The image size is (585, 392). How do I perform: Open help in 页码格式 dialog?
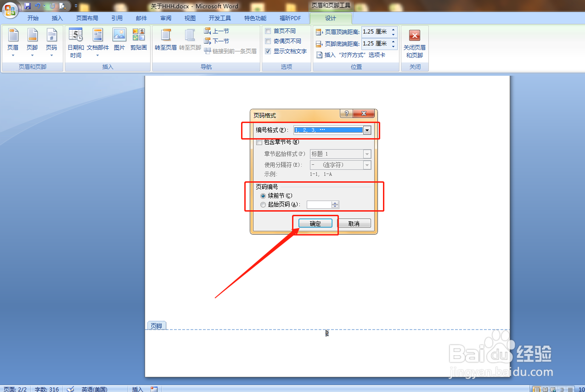pos(346,114)
